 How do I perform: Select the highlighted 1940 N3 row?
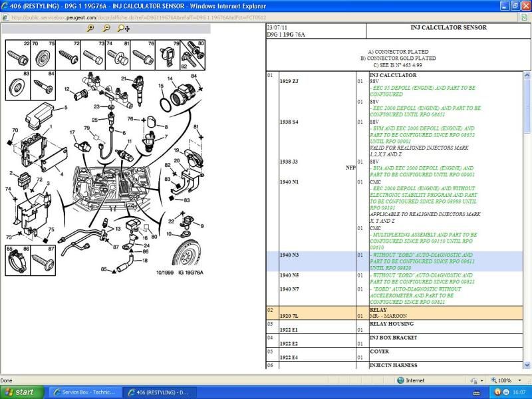coord(394,261)
